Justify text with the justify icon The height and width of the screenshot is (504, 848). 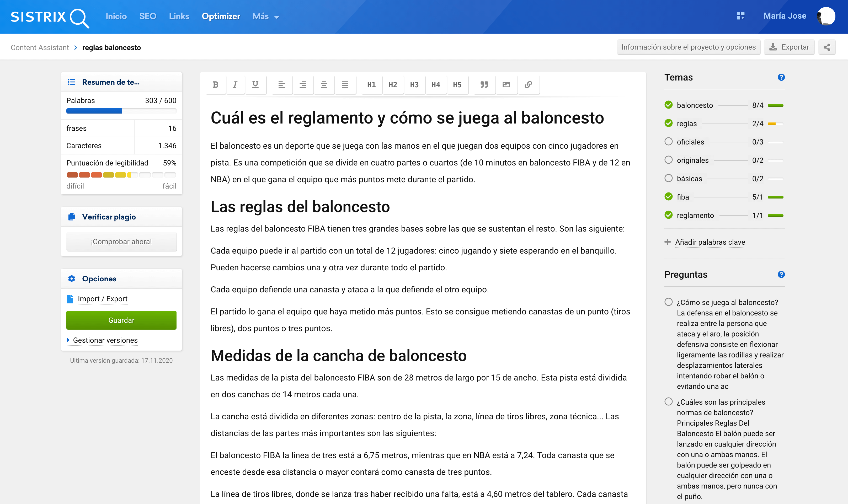coord(345,84)
